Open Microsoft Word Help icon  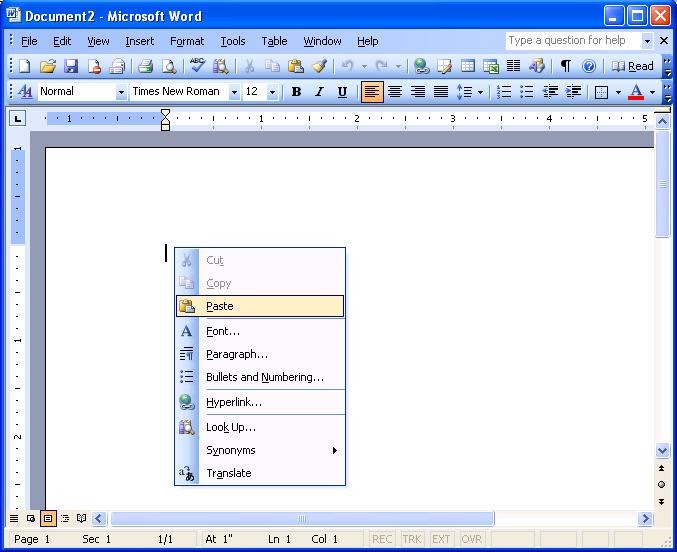click(588, 67)
